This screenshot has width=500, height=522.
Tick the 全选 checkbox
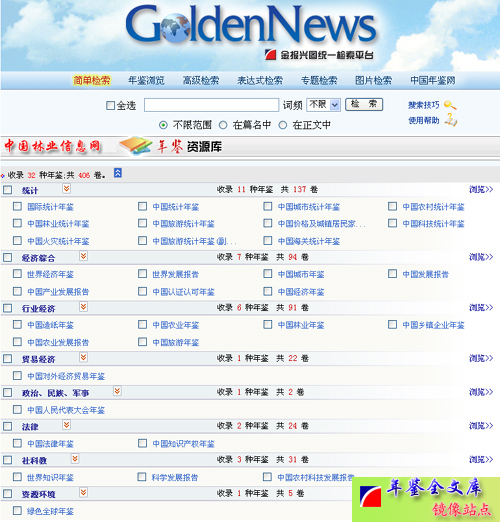pos(110,106)
